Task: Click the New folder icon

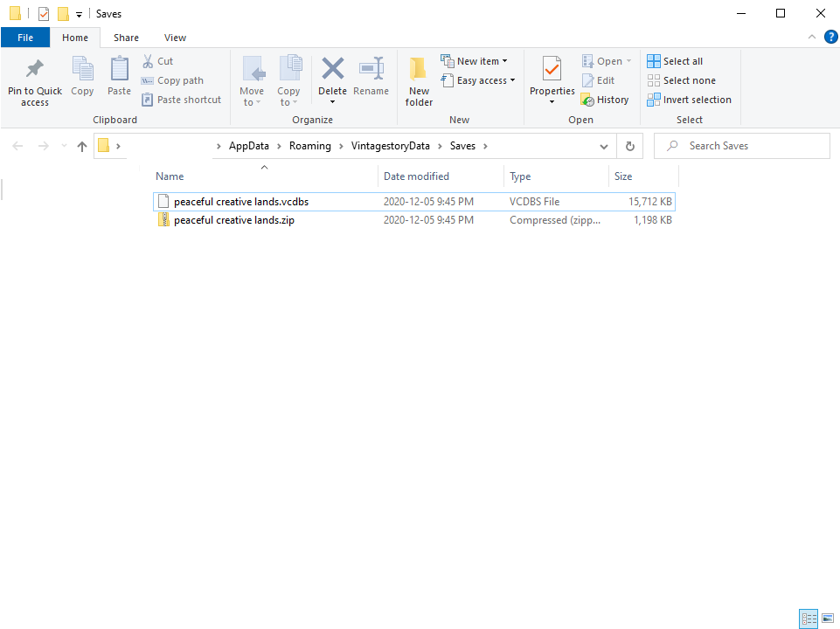Action: point(419,70)
